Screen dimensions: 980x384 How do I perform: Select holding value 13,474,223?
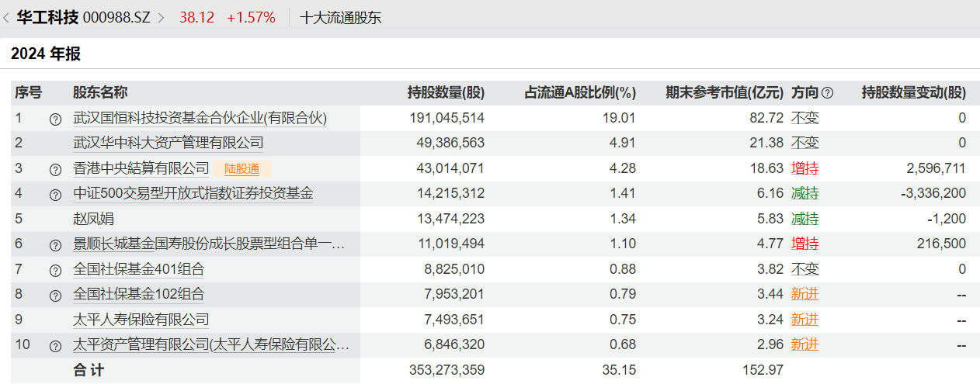click(450, 219)
